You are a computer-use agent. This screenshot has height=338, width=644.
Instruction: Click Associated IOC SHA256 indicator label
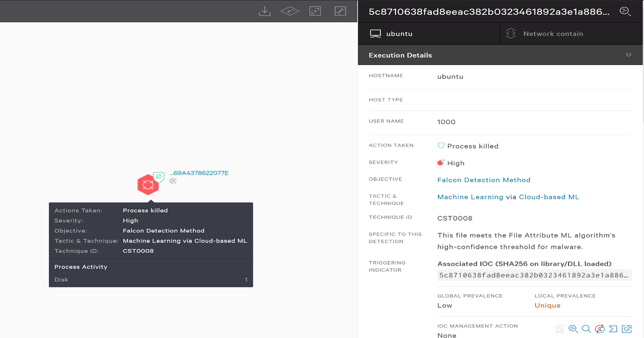(x=524, y=264)
